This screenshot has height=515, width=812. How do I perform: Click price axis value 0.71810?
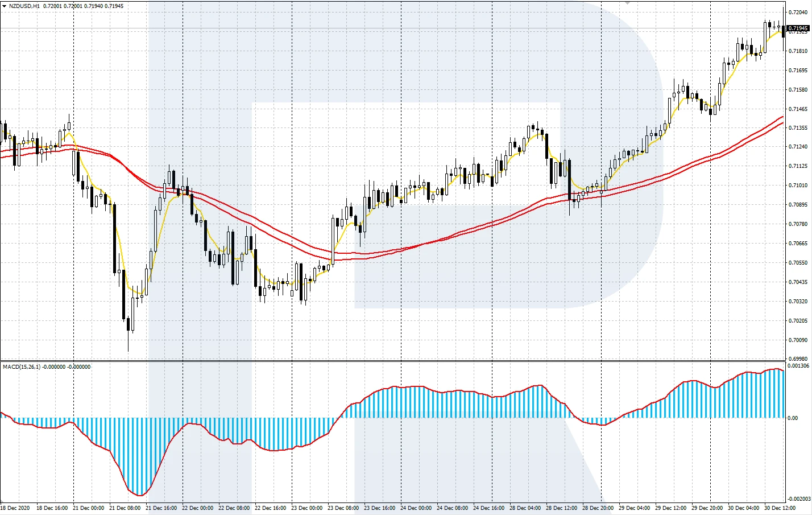pyautogui.click(x=798, y=51)
